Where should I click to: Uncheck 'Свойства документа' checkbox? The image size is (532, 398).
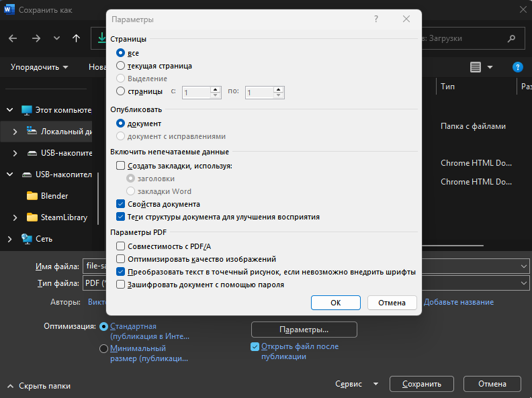120,204
